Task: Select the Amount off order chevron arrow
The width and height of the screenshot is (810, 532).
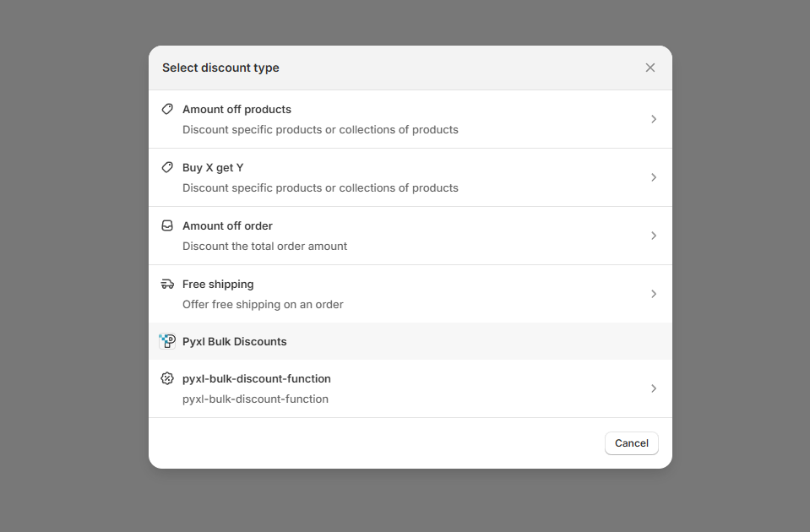Action: pos(653,236)
